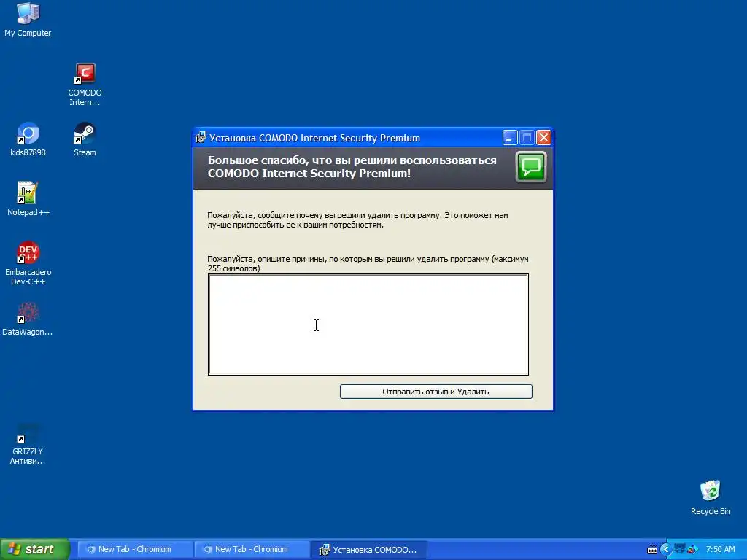The width and height of the screenshot is (747, 560).
Task: Select the My Computer desktop icon
Action: [x=28, y=20]
